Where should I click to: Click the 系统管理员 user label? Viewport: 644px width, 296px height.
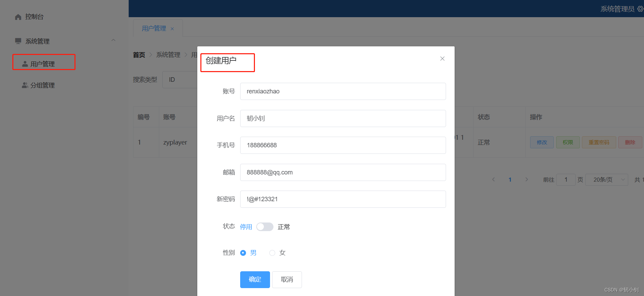click(x=617, y=9)
